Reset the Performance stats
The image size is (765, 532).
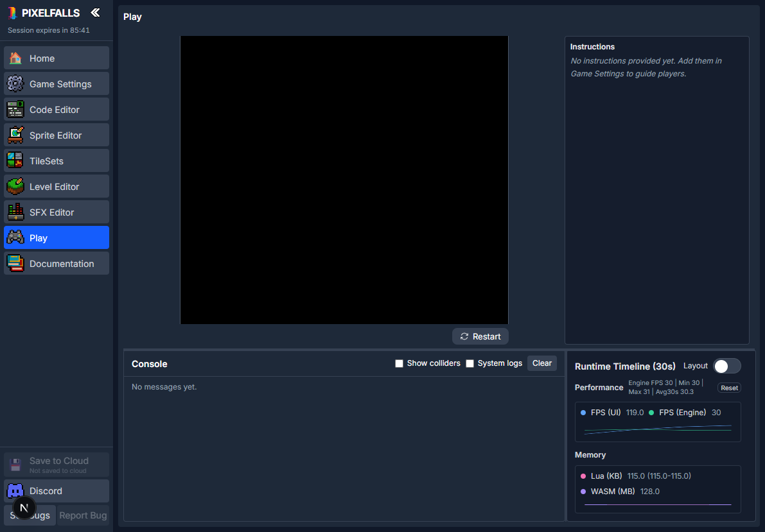[730, 388]
